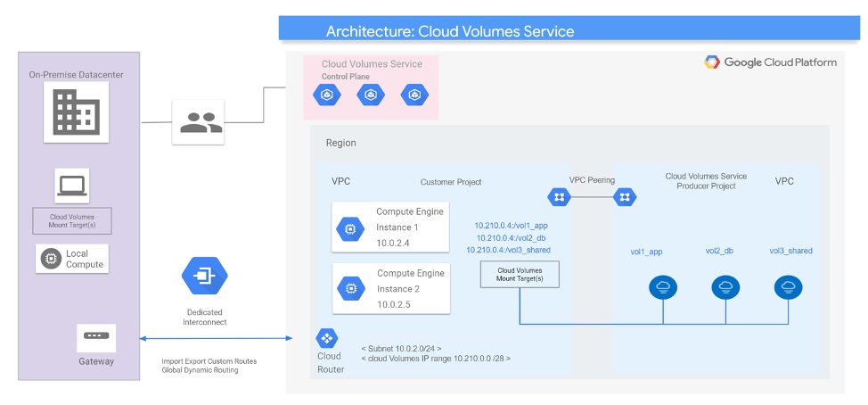Select the Gateway device icon
The image size is (868, 405).
click(95, 338)
